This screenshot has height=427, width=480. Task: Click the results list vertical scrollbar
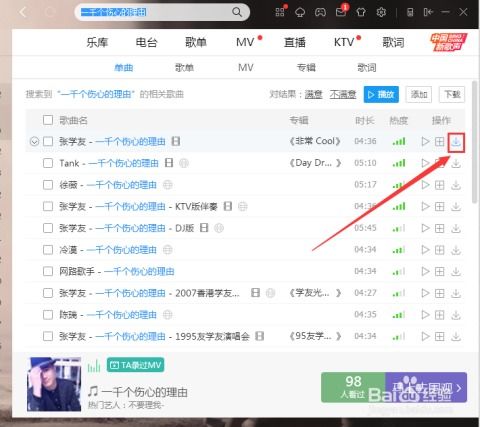click(x=474, y=142)
